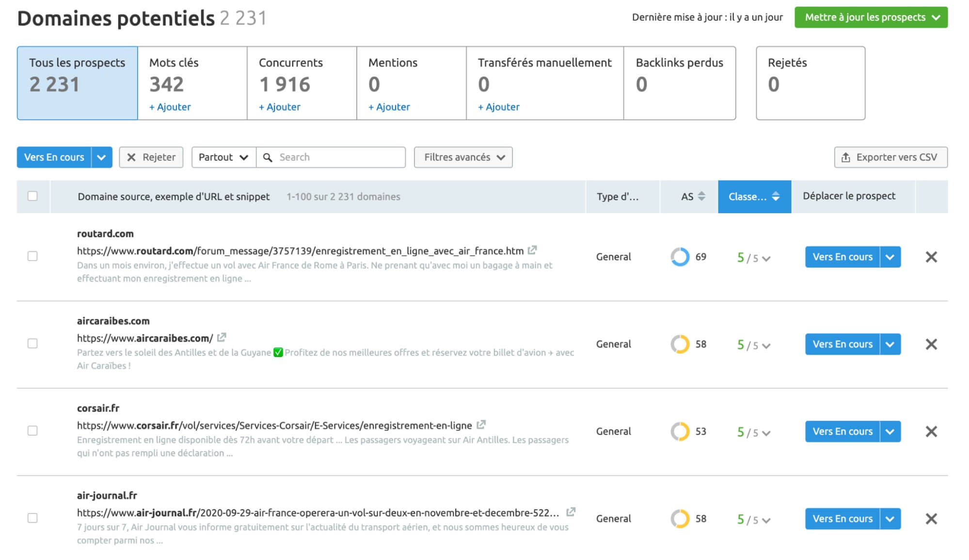Open the routard.com forum message URL
This screenshot has height=560, width=969.
click(x=300, y=251)
